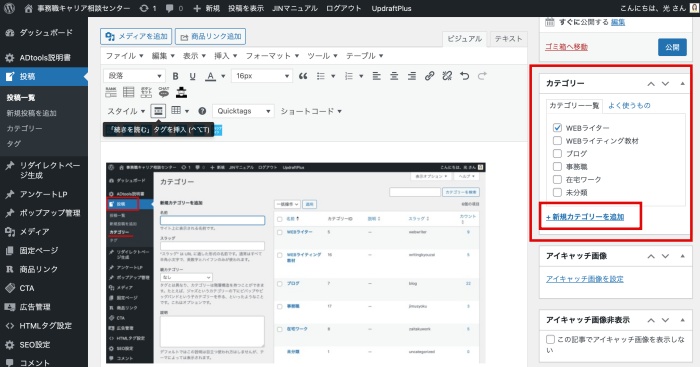700x367 pixels.
Task: Open the editor help question icon
Action: click(202, 111)
